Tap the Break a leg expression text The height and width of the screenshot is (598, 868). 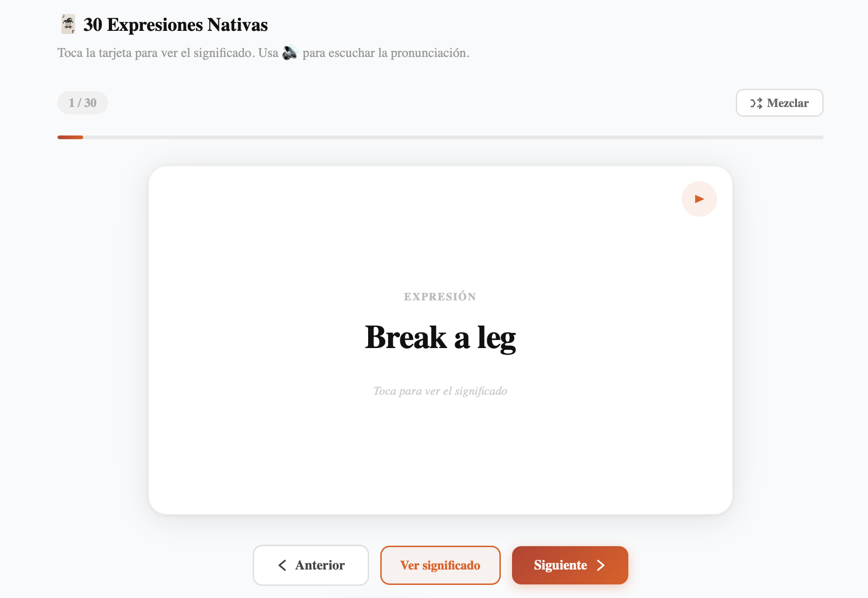click(x=440, y=337)
